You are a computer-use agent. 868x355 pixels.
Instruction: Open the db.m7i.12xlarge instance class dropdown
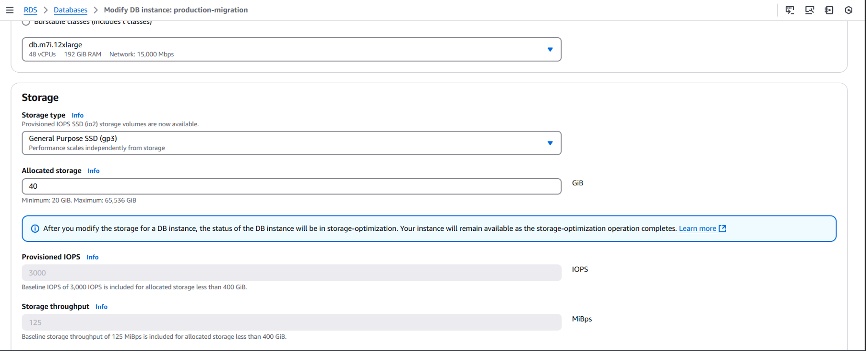292,50
